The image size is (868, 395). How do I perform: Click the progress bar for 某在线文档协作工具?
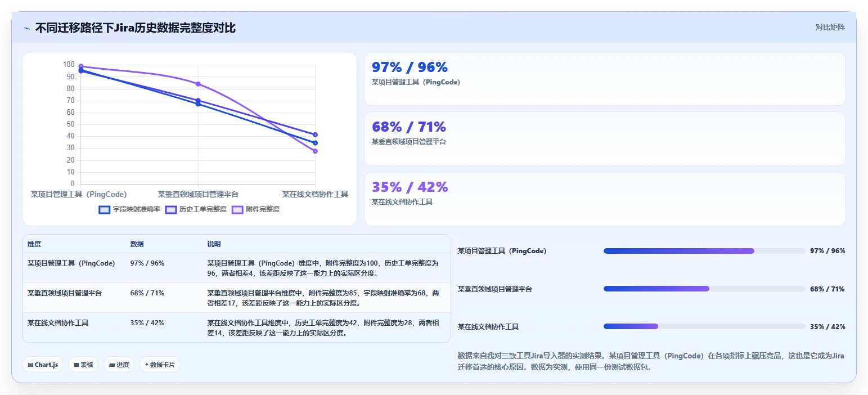[704, 326]
